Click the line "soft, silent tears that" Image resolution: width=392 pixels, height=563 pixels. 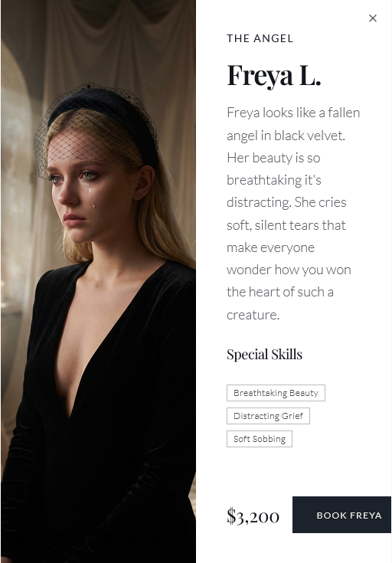[286, 225]
